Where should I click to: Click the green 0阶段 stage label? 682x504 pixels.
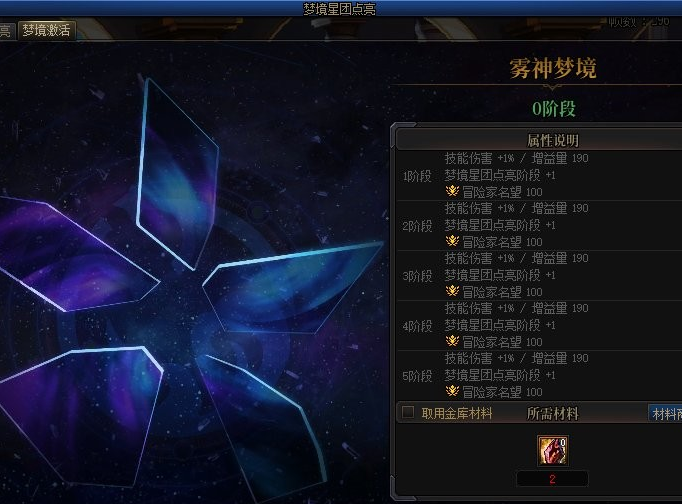(554, 109)
